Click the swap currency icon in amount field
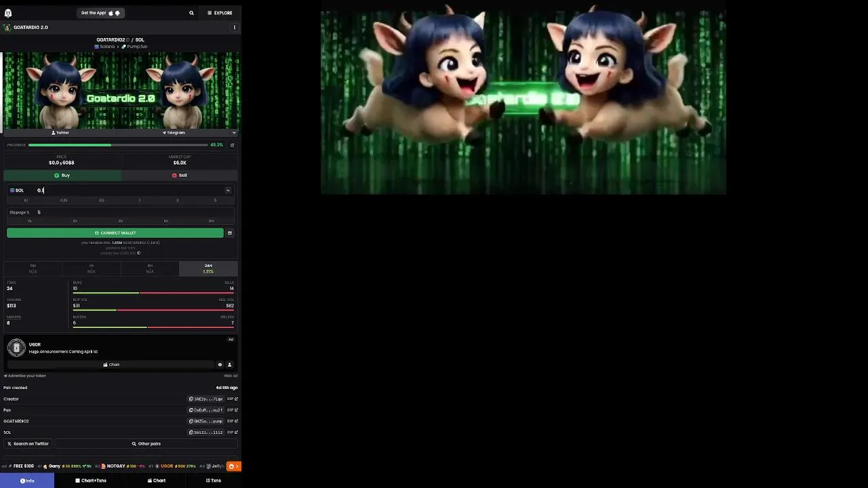This screenshot has height=488, width=868. pos(228,190)
